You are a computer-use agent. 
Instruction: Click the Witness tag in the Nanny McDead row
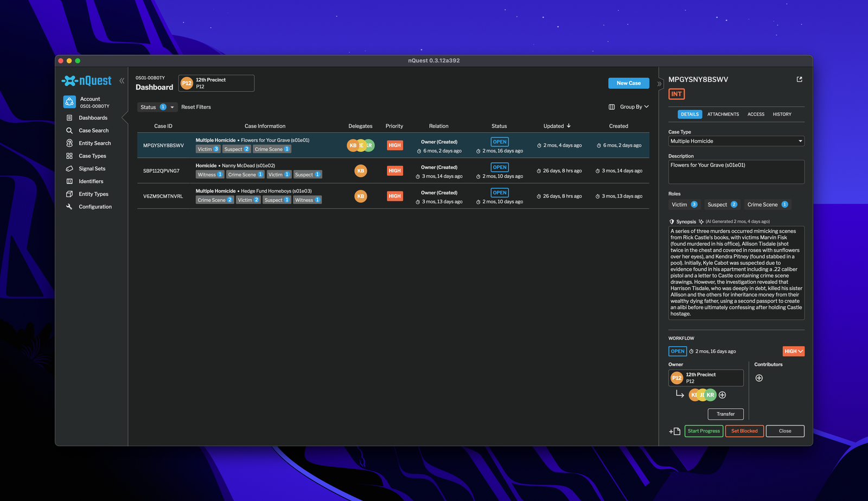[210, 175]
